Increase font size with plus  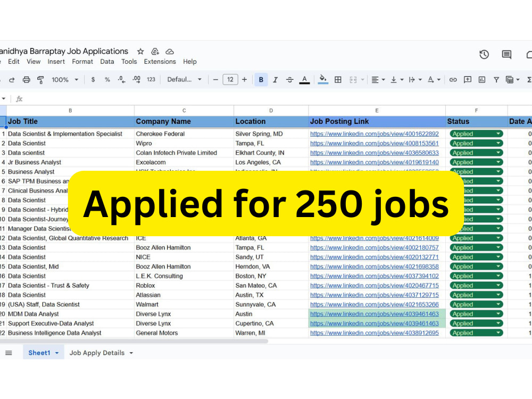click(x=244, y=80)
